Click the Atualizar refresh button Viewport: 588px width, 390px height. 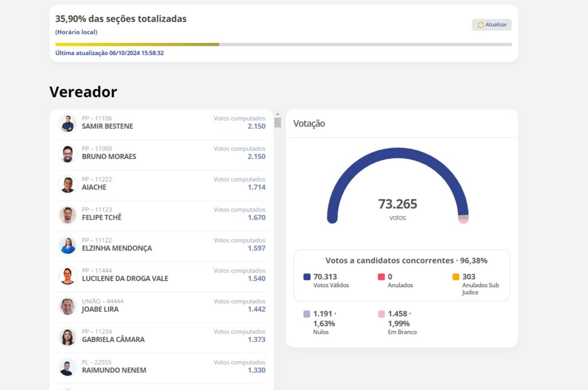(492, 25)
